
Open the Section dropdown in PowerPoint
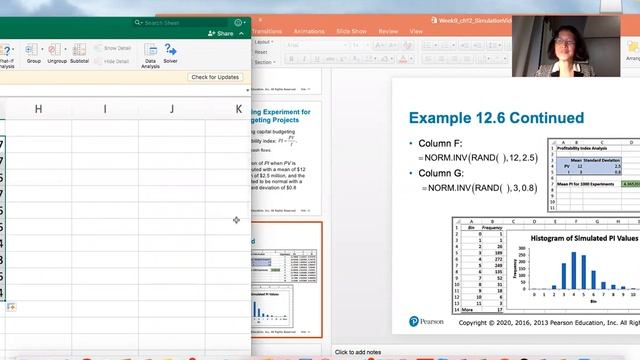265,62
